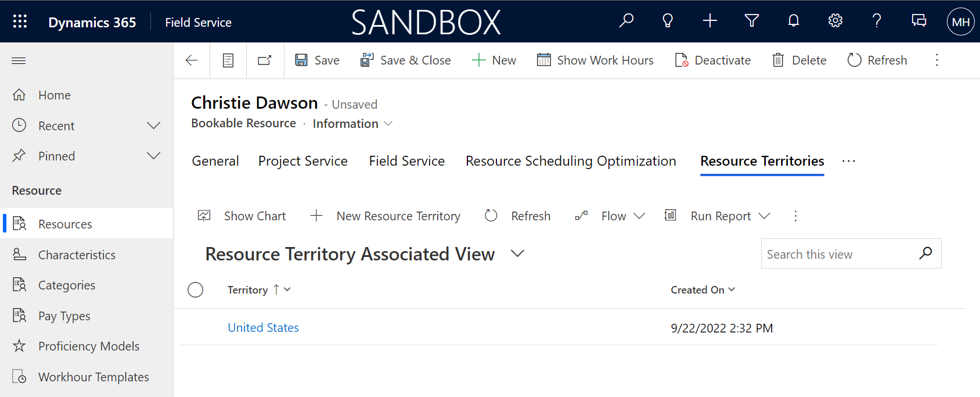Click the subgrid search magnifier icon

point(926,253)
